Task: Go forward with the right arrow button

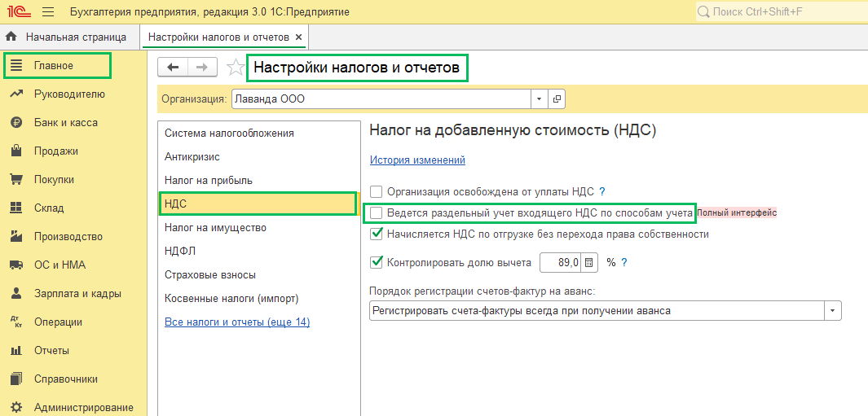Action: 203,67
